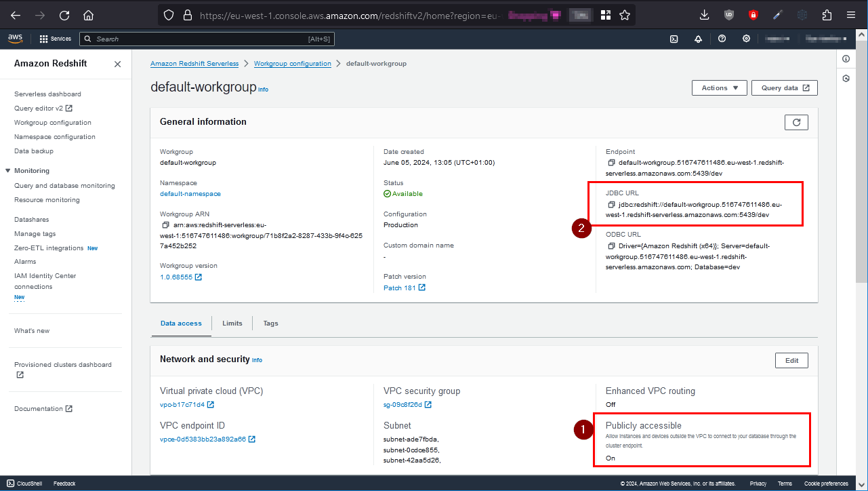Open the browser downloads icon
Screen dimensions: 868x491
tap(705, 15)
